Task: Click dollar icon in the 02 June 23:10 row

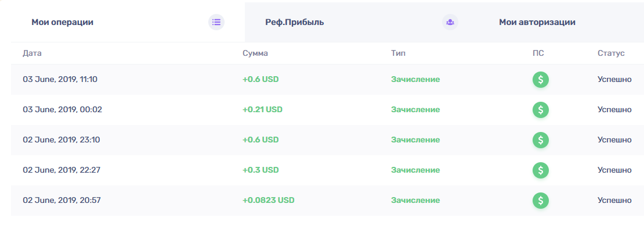Action: click(541, 140)
